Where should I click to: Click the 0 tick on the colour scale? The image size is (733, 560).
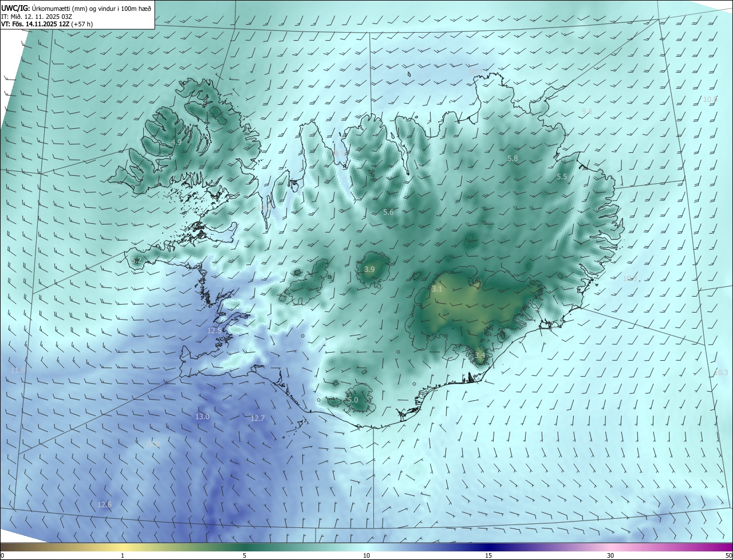(x=2, y=555)
